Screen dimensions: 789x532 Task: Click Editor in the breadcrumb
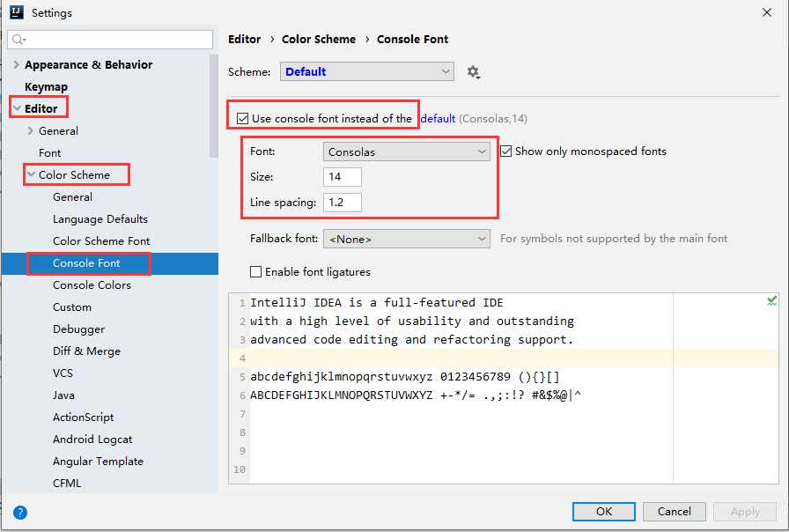245,40
